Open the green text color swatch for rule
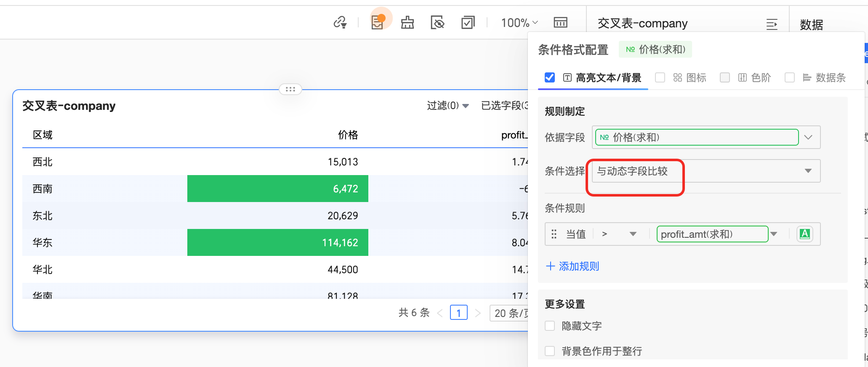 [x=804, y=234]
